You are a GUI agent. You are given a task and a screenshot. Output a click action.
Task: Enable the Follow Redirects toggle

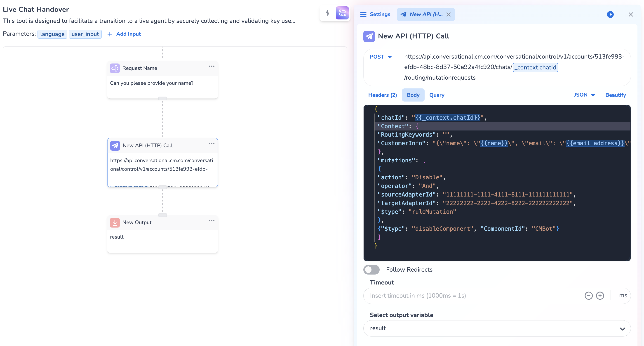tap(371, 270)
